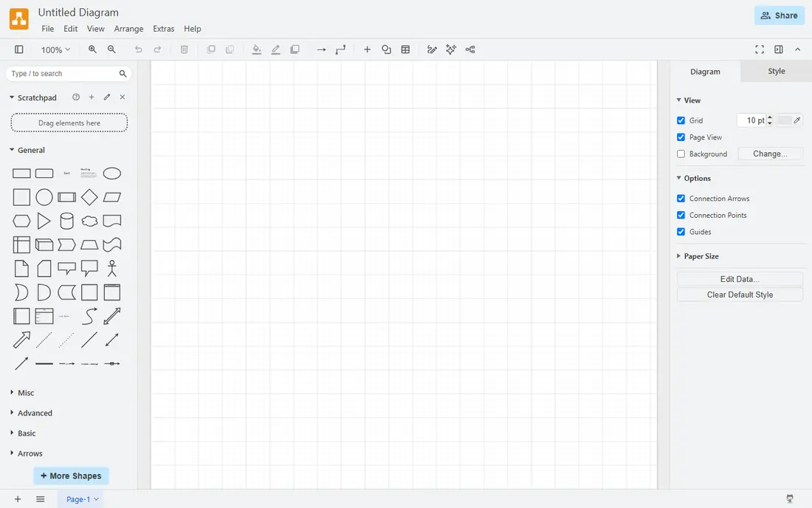The image size is (812, 508).
Task: Click the sparkle Generate icon
Action: pos(451,49)
